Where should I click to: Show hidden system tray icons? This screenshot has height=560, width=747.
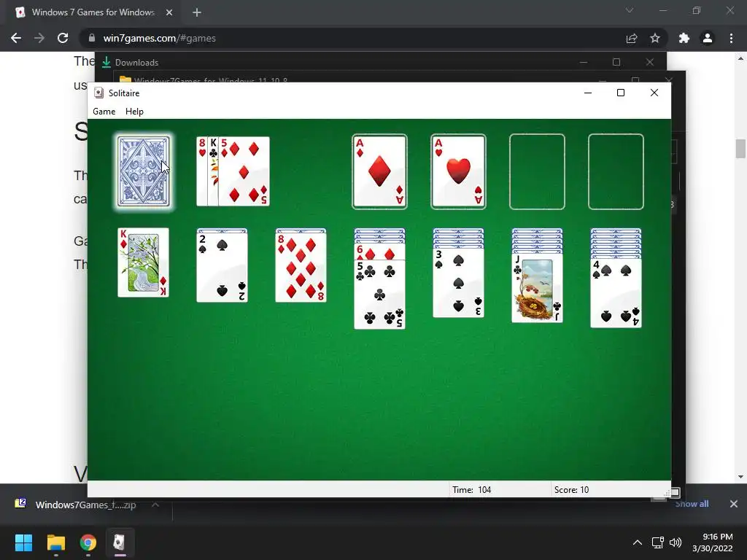(638, 542)
